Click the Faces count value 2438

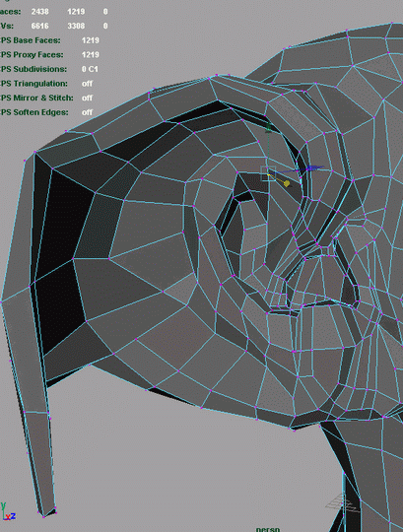40,12
